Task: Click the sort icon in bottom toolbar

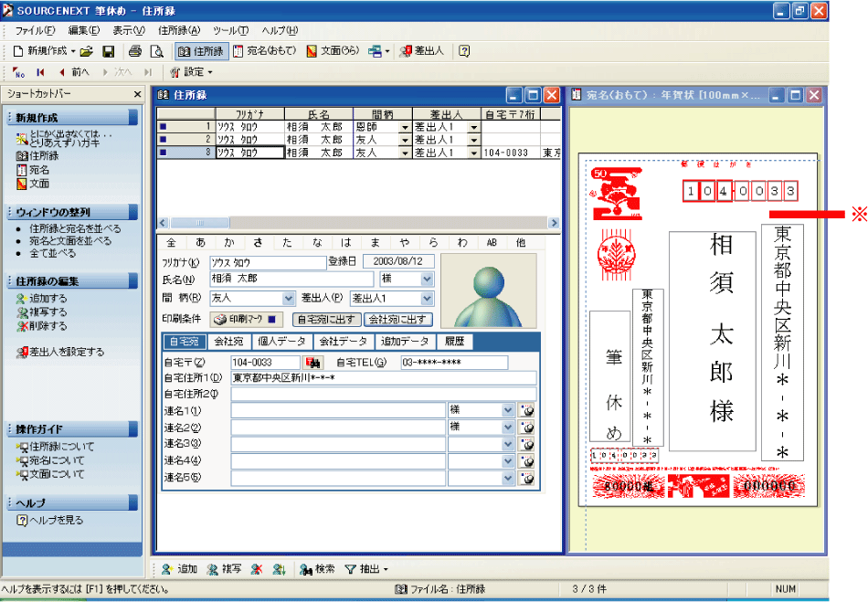Action: tap(279, 569)
